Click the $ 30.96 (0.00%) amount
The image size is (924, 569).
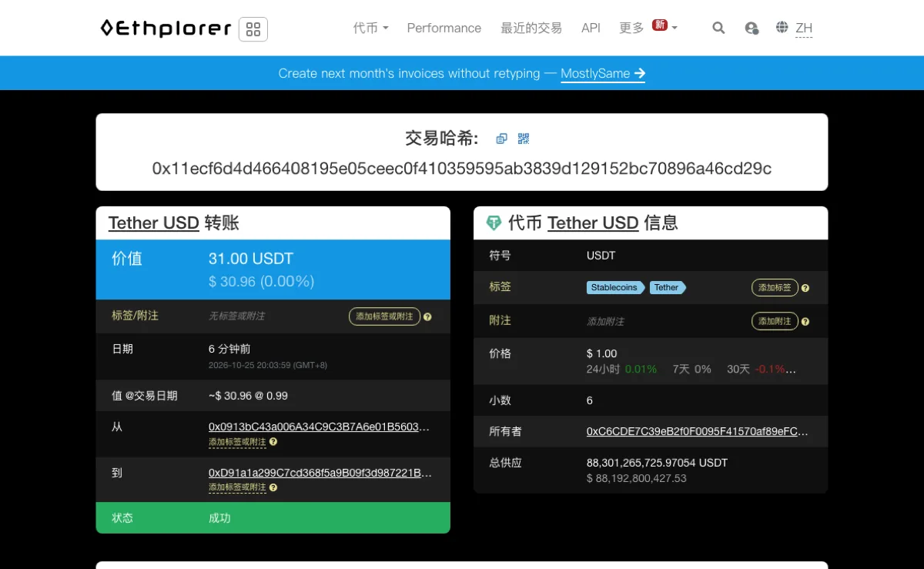(x=262, y=282)
